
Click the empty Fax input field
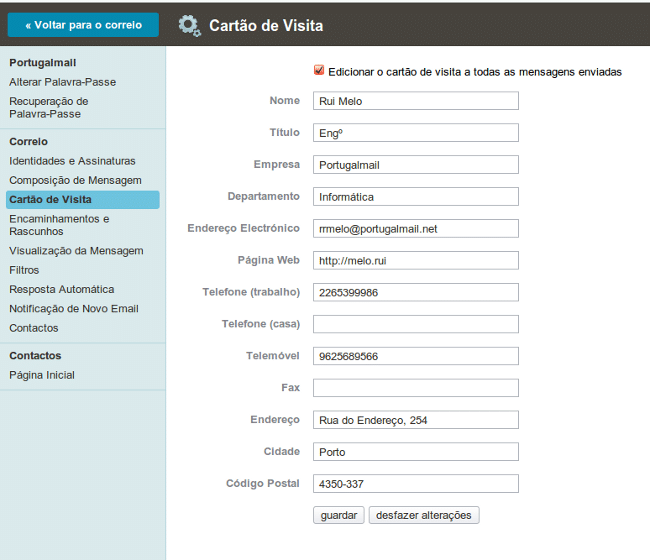tap(415, 388)
